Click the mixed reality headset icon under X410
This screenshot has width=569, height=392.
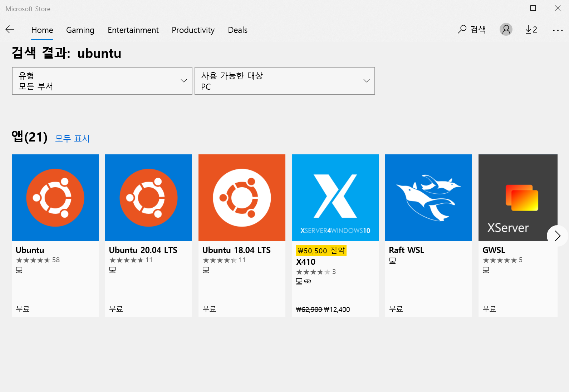(x=308, y=282)
